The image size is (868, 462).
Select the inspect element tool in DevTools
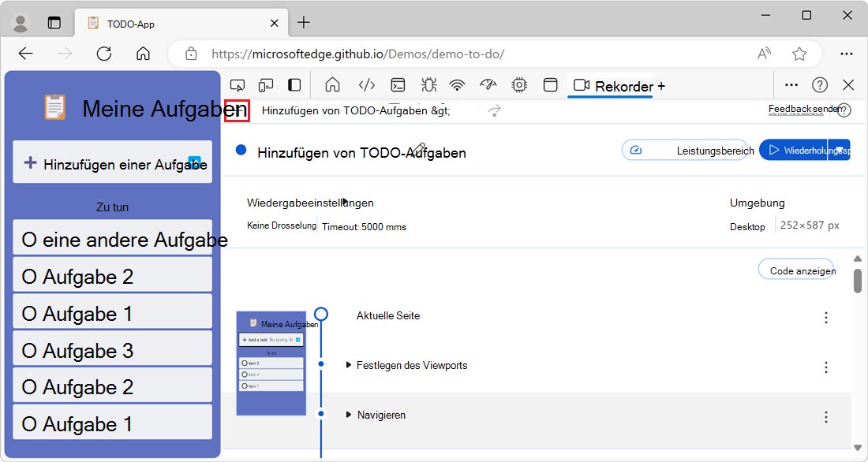click(x=238, y=84)
